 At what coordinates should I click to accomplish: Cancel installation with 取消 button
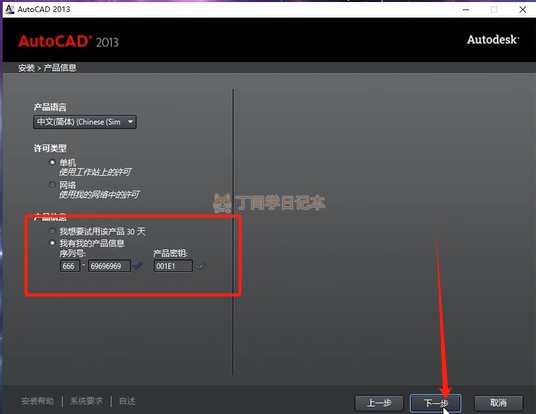pos(498,403)
